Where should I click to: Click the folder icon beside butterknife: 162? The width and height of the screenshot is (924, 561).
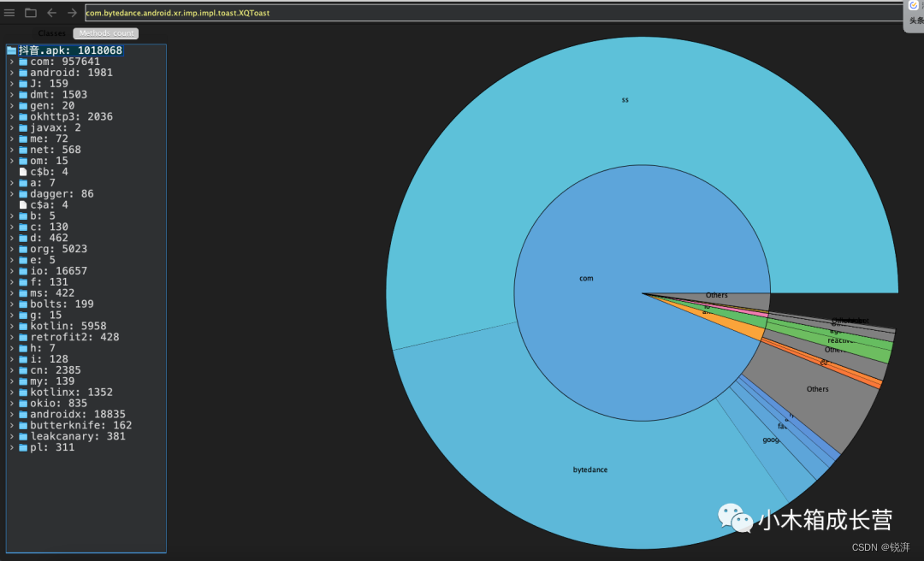point(23,426)
